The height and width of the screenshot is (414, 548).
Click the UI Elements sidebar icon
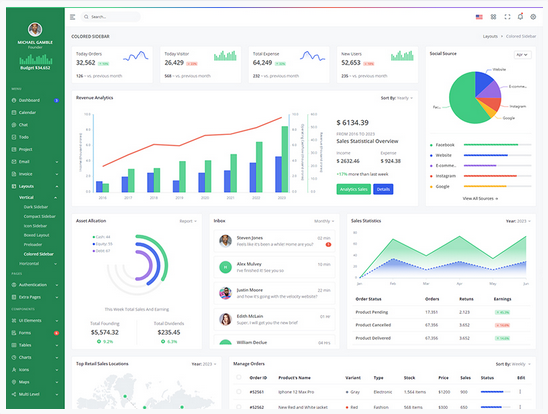point(14,320)
